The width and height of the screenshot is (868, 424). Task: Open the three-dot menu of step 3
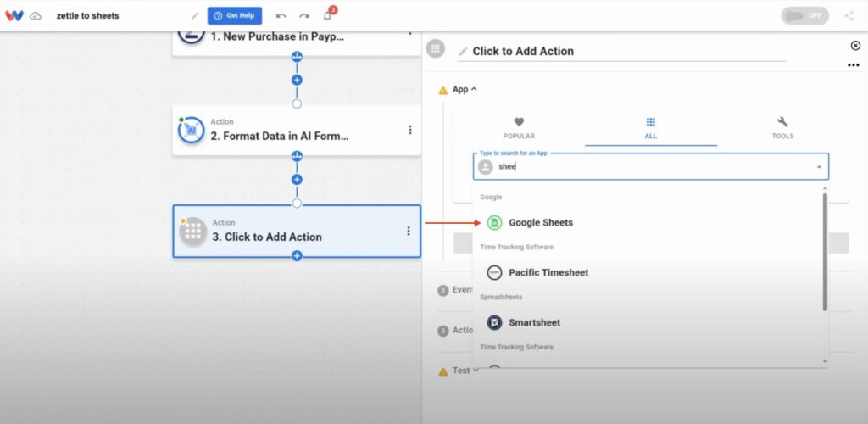tap(409, 231)
